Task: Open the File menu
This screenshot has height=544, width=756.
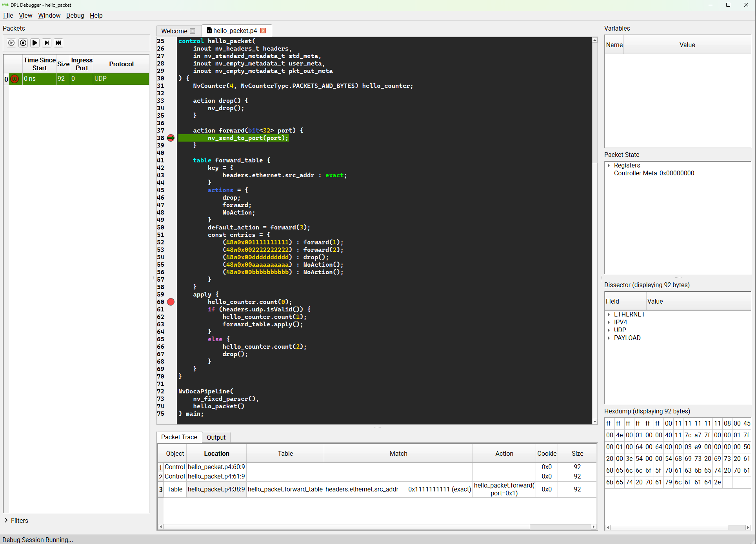Action: point(8,15)
